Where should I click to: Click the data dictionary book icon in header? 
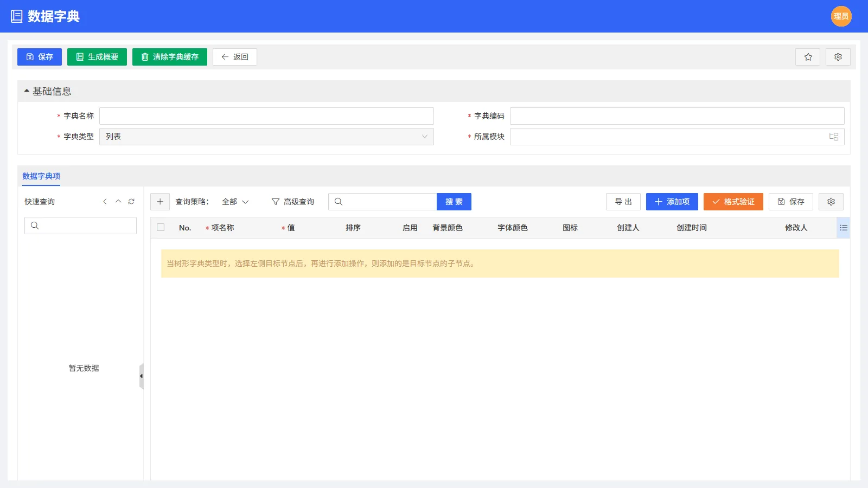(x=17, y=16)
